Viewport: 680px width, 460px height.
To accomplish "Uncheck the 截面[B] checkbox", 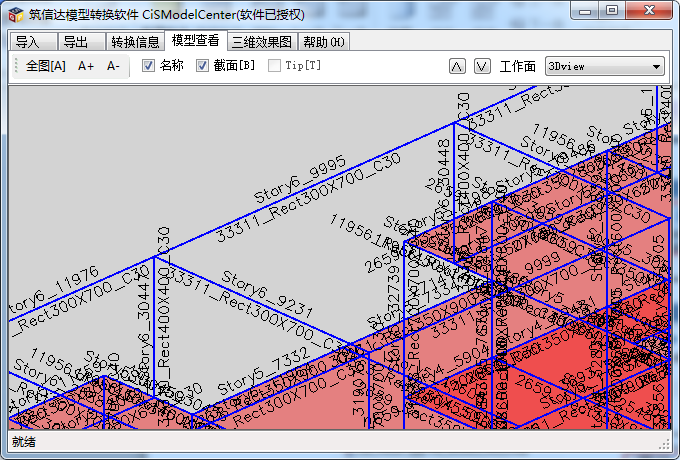I will click(x=203, y=66).
